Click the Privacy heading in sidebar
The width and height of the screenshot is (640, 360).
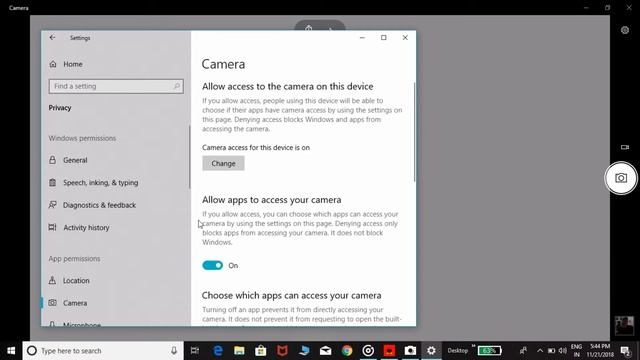coord(60,108)
